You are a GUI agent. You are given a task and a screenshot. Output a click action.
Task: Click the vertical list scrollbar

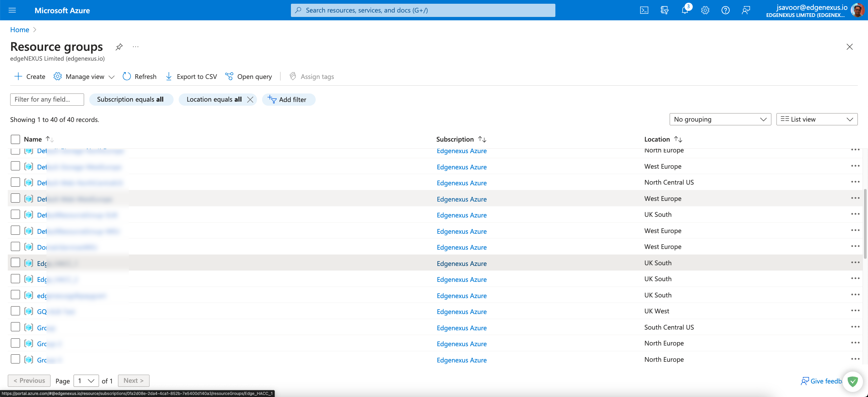point(865,224)
